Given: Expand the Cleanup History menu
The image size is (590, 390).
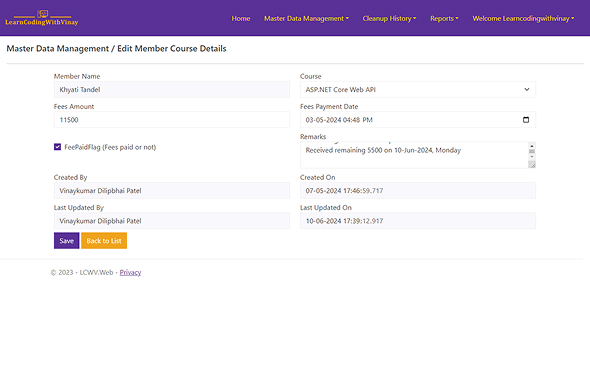Looking at the screenshot, I should (x=389, y=18).
